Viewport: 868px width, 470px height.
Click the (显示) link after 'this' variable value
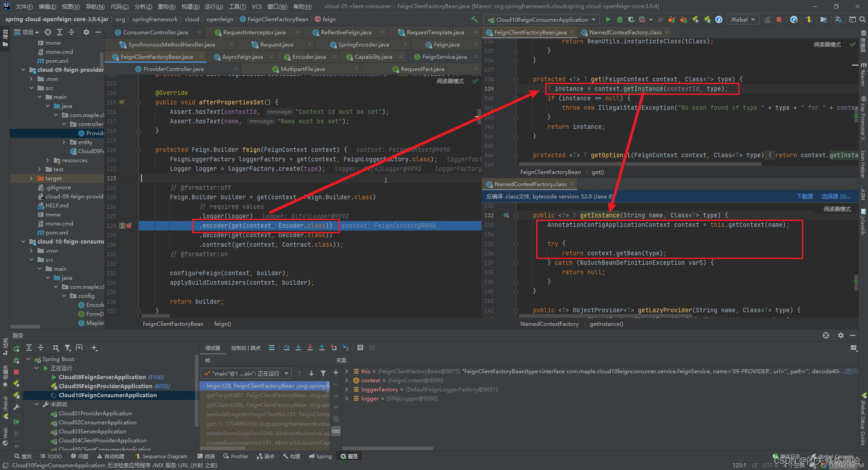[851, 371]
